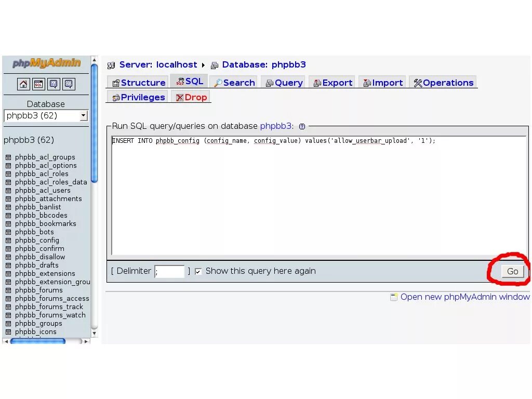The height and width of the screenshot is (399, 532).
Task: Click the sidebar scroll-up arrow
Action: (95, 60)
